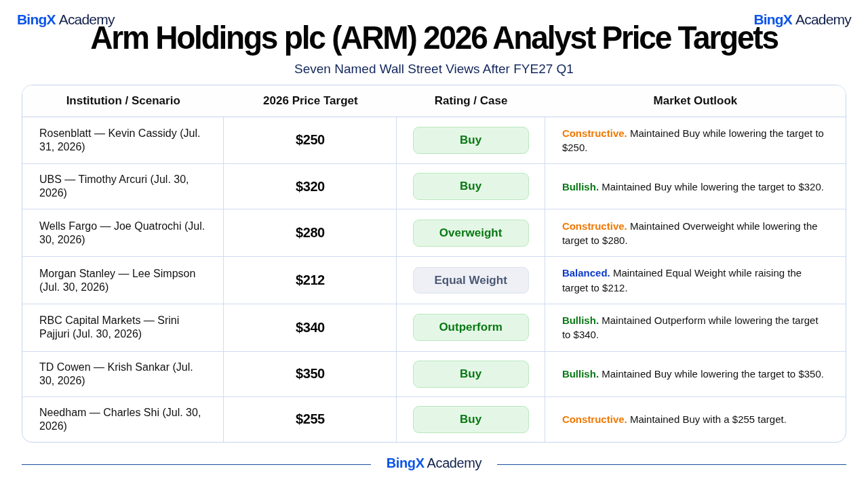Click the Balanced outlook label
868x488 pixels.
click(x=586, y=273)
